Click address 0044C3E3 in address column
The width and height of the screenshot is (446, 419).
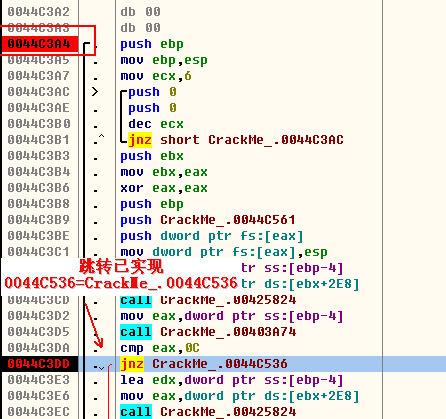point(39,380)
